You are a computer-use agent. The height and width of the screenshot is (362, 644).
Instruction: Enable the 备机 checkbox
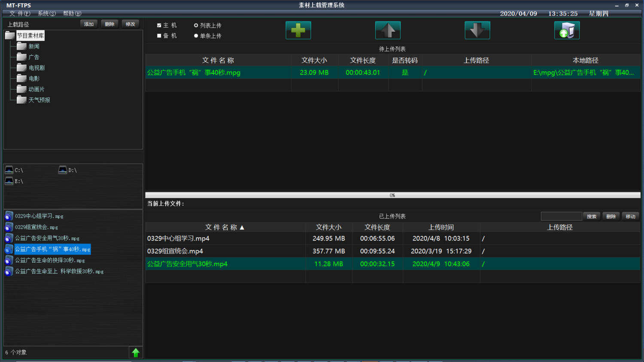pyautogui.click(x=159, y=35)
